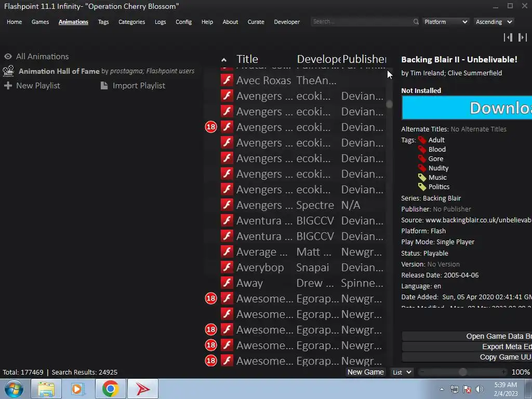
Task: Click the plus icon for New Playlist
Action: coord(8,86)
